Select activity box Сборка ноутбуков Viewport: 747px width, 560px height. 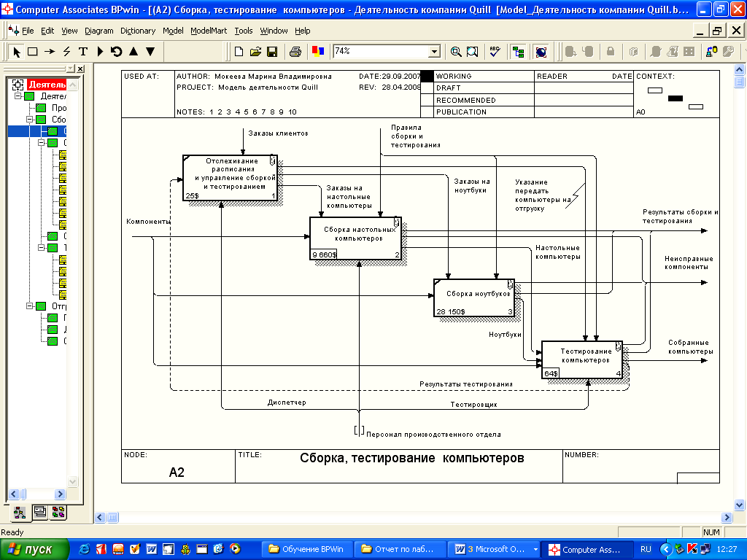point(474,298)
